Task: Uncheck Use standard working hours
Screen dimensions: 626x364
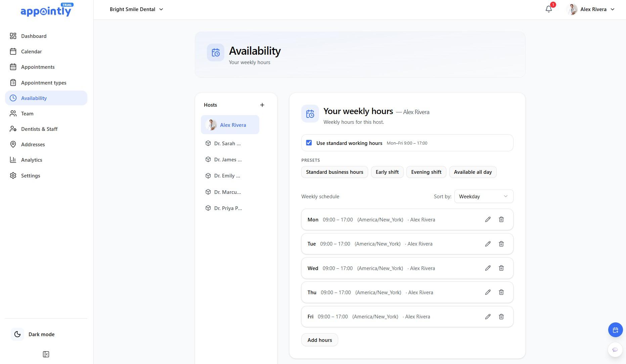Action: [309, 143]
